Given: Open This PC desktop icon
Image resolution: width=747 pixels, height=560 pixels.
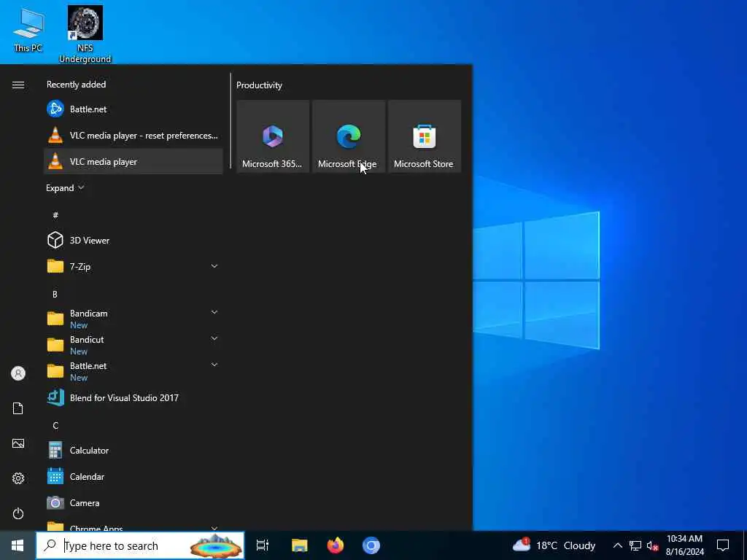Looking at the screenshot, I should 28,29.
